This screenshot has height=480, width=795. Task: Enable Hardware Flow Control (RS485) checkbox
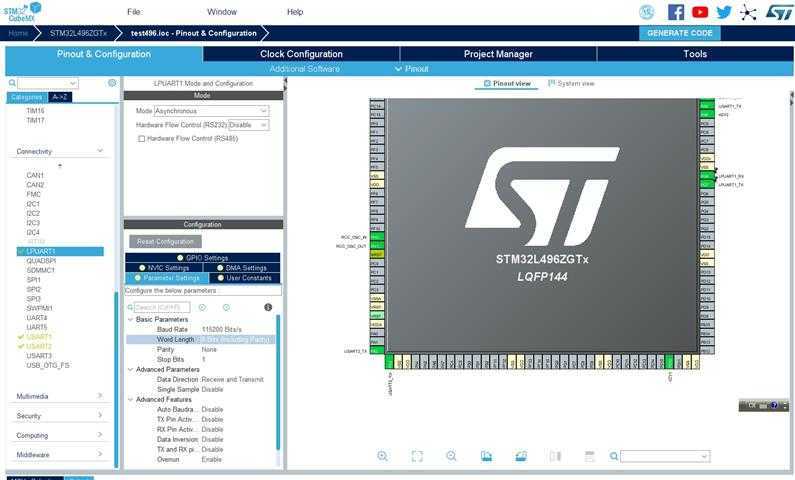(141, 138)
